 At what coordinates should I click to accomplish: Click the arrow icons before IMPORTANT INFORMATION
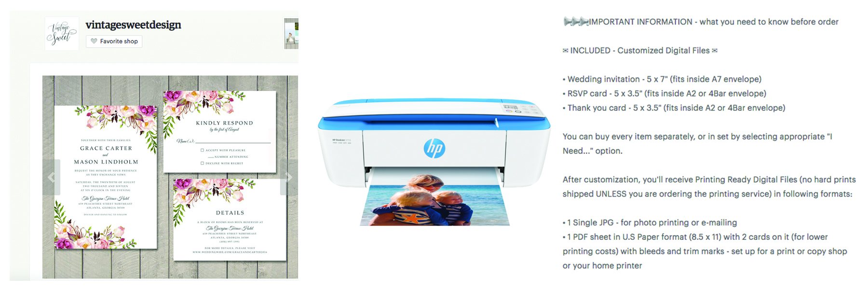[x=576, y=22]
